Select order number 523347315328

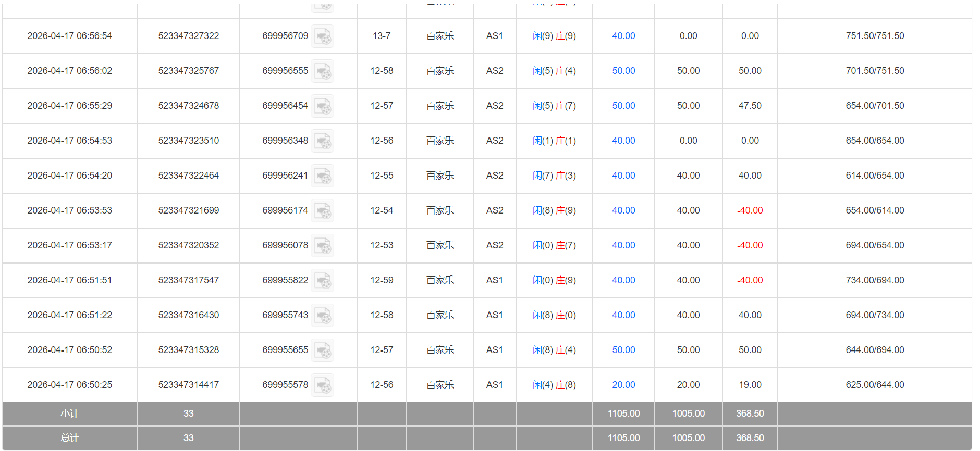(x=189, y=350)
